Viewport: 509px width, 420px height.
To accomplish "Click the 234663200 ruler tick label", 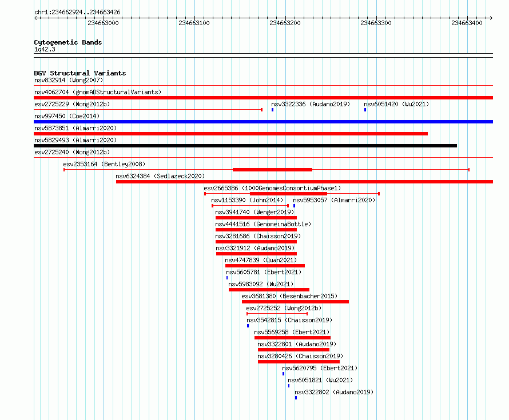I will coord(285,23).
